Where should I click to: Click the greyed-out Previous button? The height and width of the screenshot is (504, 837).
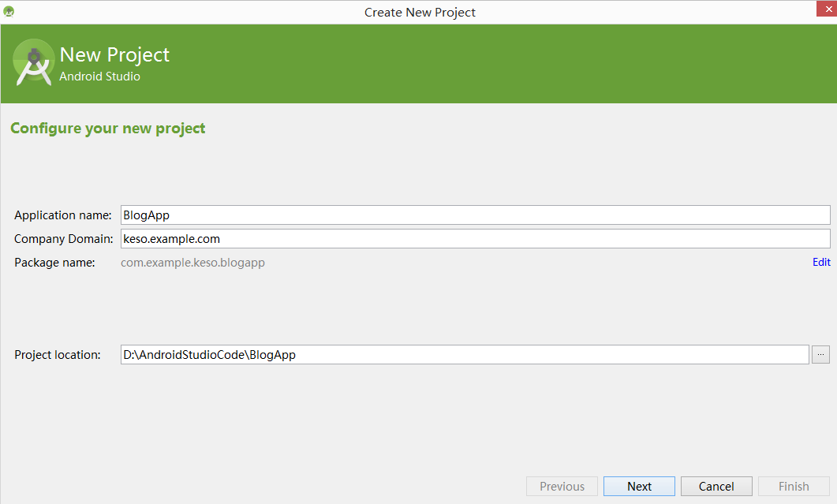pos(562,487)
